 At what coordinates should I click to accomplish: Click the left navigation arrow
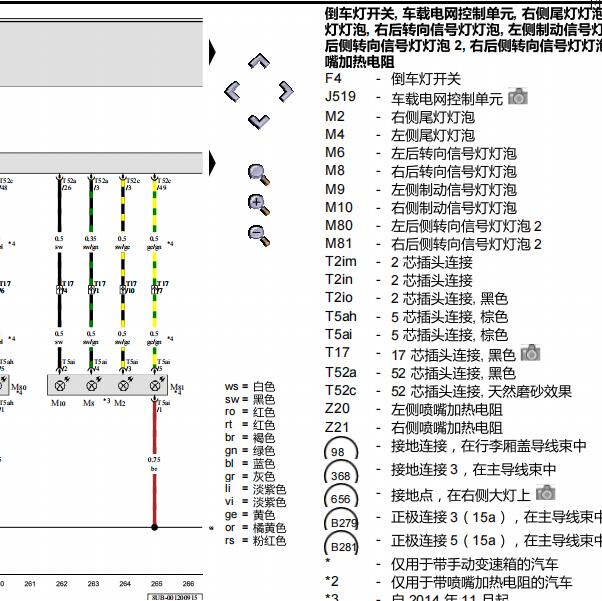tap(232, 91)
